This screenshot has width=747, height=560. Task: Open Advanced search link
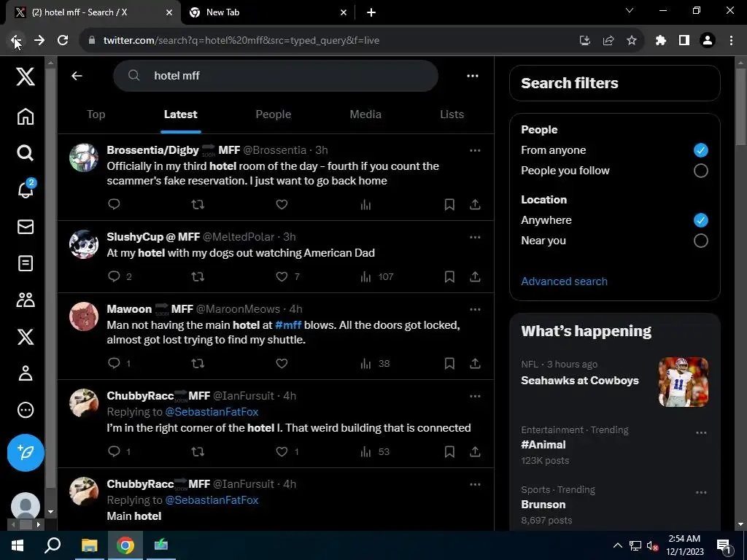pos(564,281)
